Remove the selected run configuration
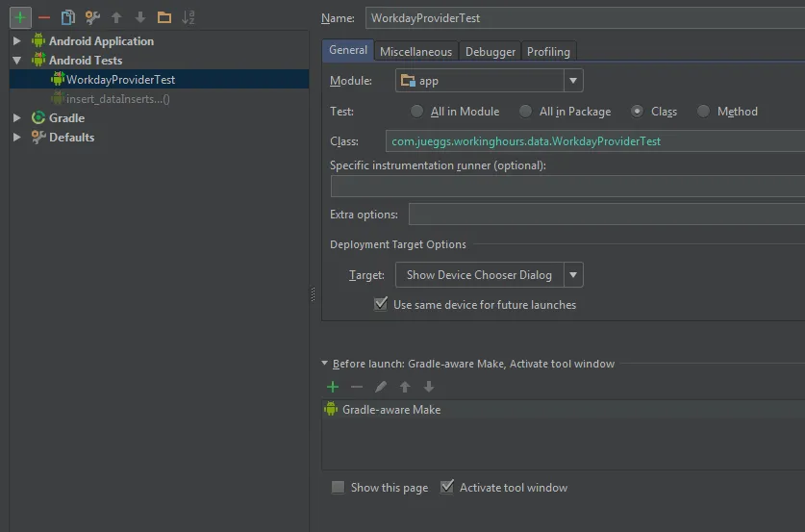 click(44, 17)
